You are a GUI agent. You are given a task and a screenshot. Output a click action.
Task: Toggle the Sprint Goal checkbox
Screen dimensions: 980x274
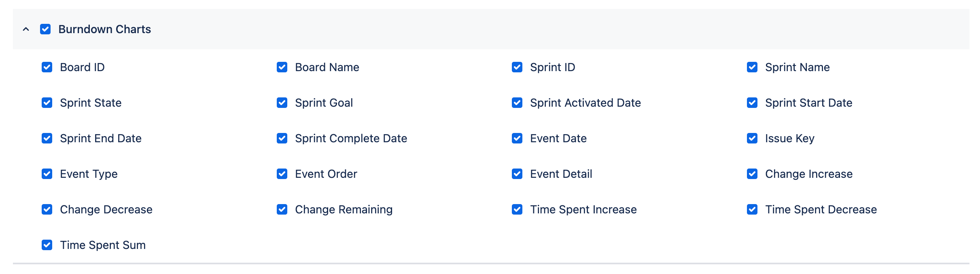pos(282,103)
